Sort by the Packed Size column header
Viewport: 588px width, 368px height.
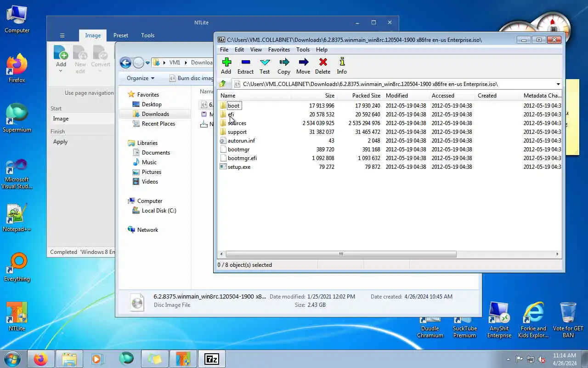click(x=360, y=96)
